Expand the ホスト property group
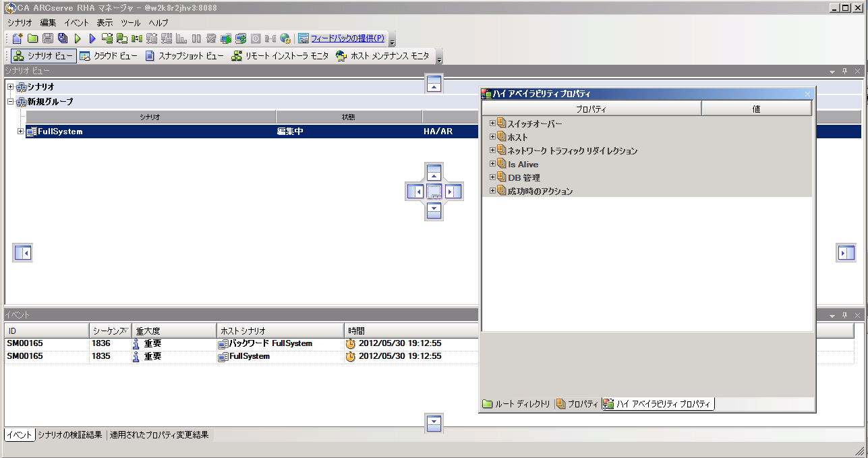 coord(492,137)
